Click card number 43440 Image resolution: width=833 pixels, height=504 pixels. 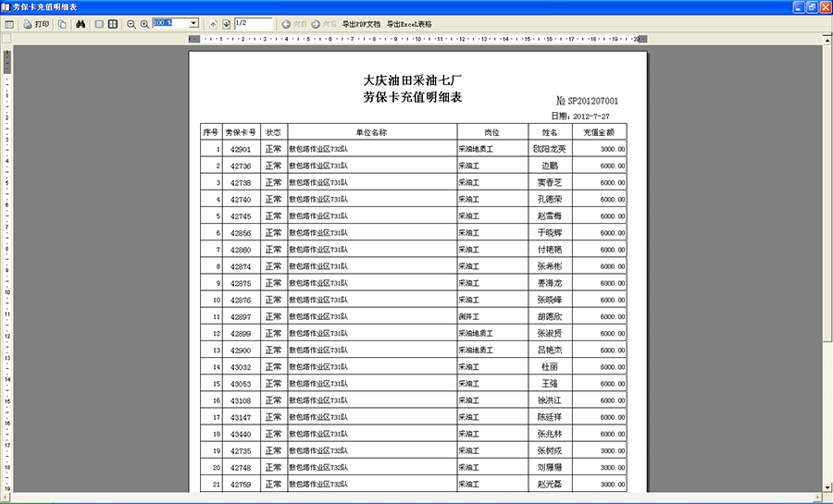click(241, 434)
